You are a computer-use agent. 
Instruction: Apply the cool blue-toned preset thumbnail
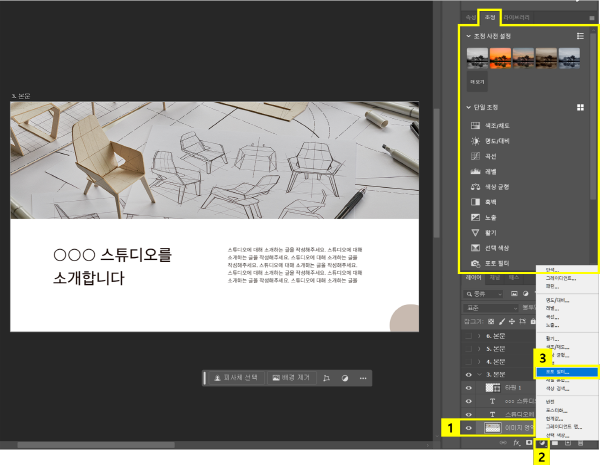click(569, 58)
